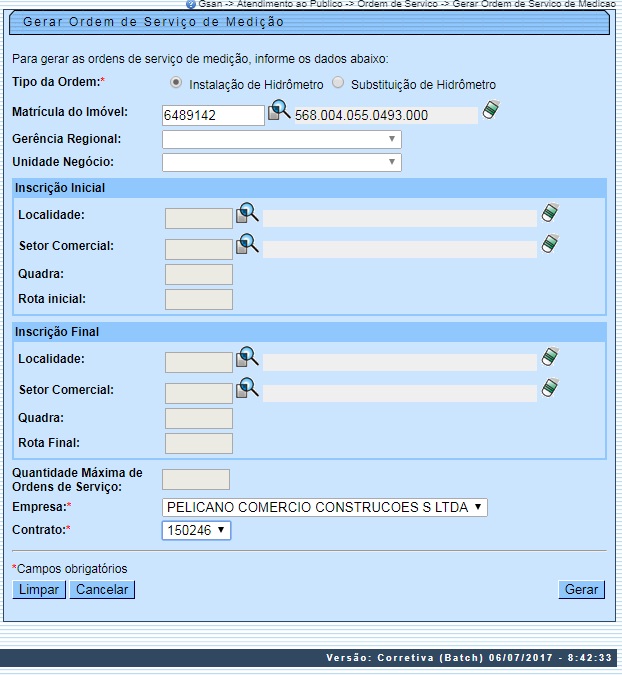Click Quantidade Máxima de Ordens de Serviço field
Screen dimensions: 622x675
pos(196,480)
